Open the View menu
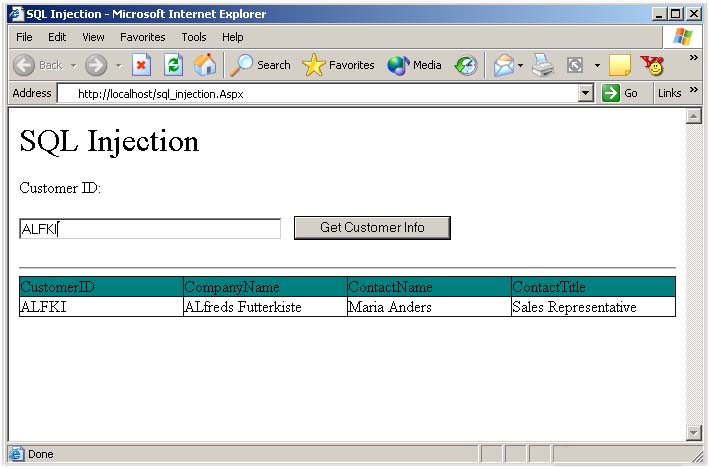Viewport: 709px width, 467px height. point(93,37)
